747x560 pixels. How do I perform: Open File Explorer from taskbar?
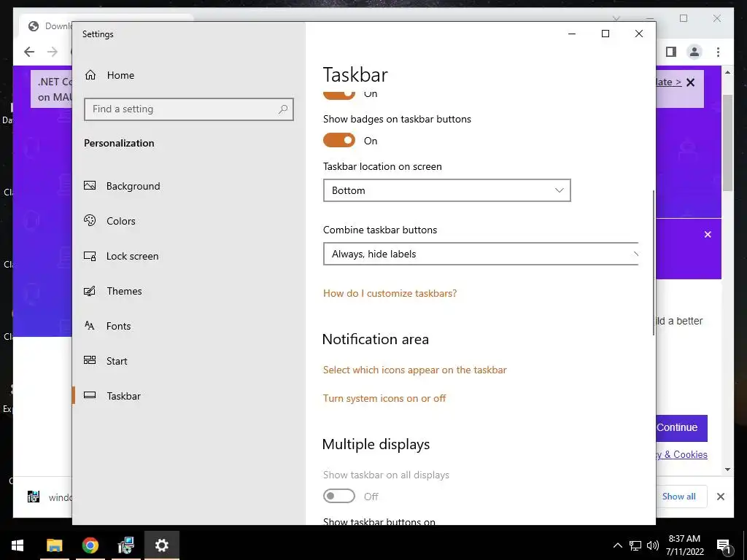click(x=54, y=545)
